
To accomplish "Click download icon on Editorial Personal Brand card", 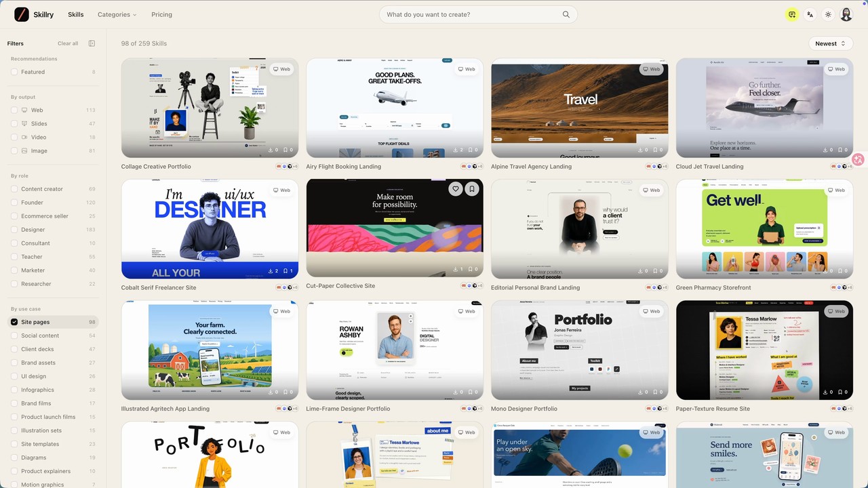I will coord(642,271).
